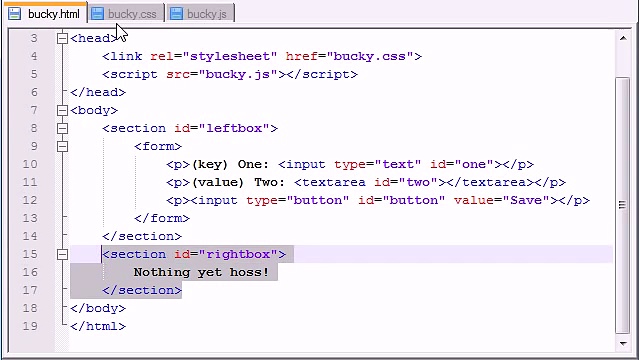Screen dimensions: 640x360
Task: Click the "bucky.css" href value
Action: pos(370,56)
